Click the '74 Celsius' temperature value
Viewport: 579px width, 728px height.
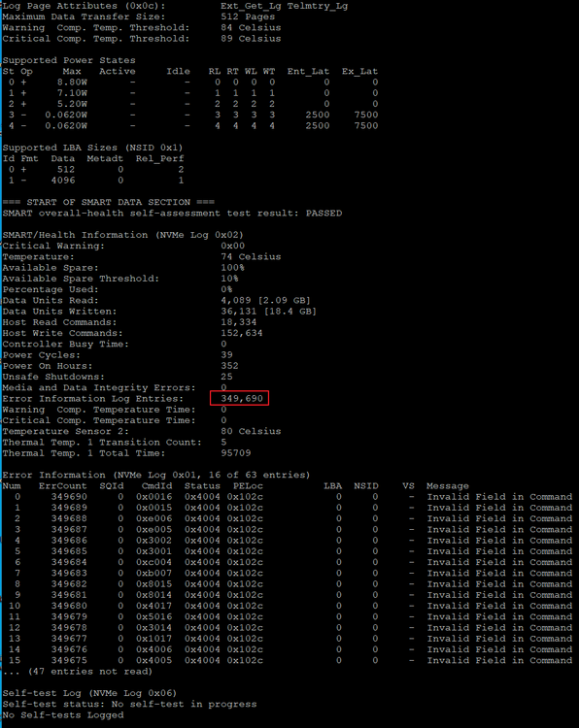[x=251, y=257]
